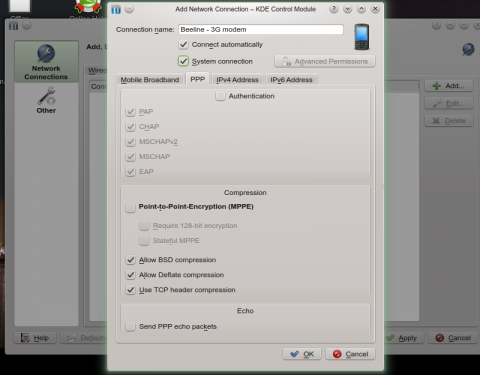Click the dialog's Cancel button
This screenshot has width=480, height=375.
[x=350, y=354]
